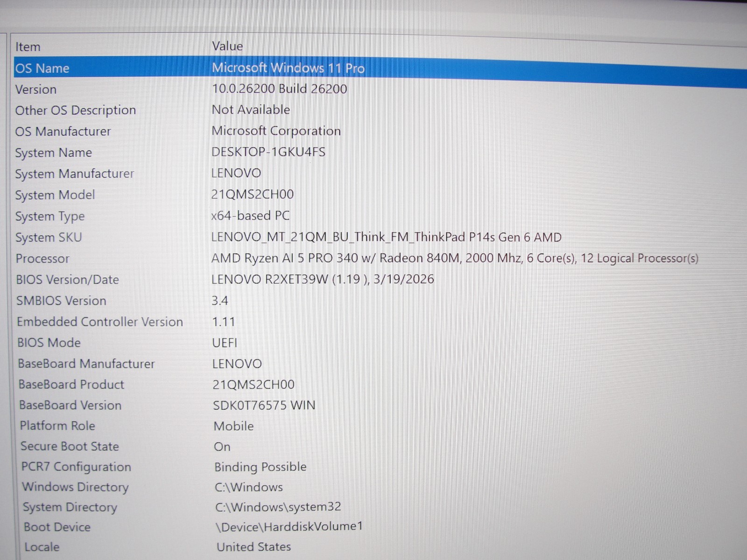Image resolution: width=747 pixels, height=560 pixels.
Task: Select the value x64-based PC
Action: [250, 216]
